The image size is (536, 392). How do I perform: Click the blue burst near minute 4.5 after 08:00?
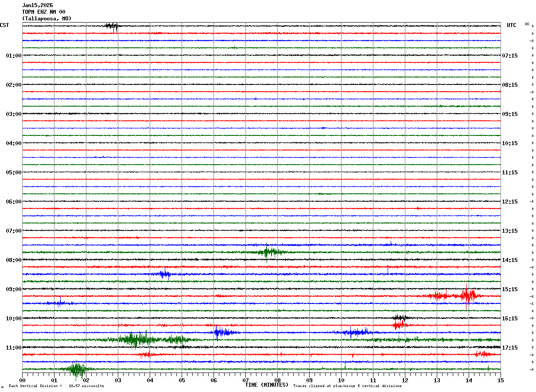coord(164,274)
